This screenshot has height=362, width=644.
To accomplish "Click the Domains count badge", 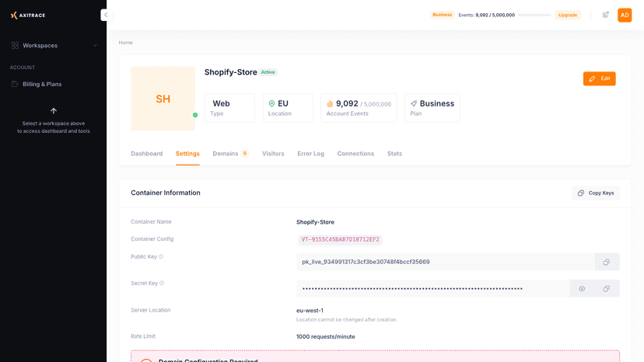I will click(x=245, y=154).
